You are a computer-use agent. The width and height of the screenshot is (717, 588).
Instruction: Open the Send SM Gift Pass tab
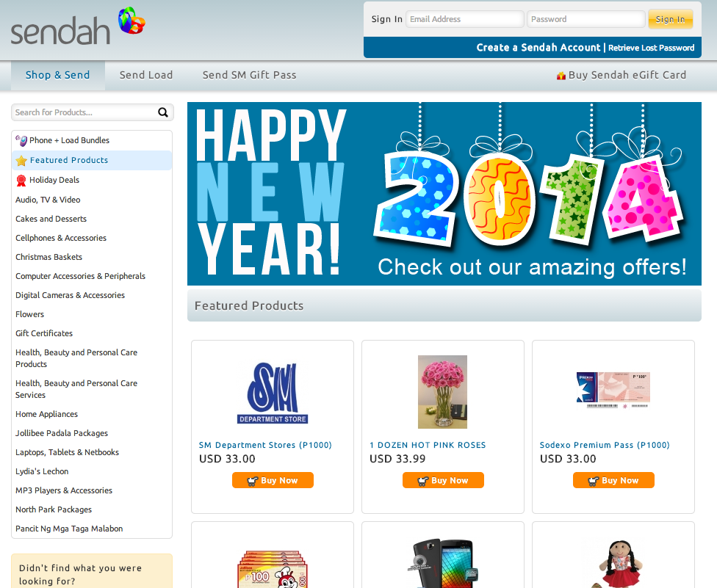tap(250, 75)
